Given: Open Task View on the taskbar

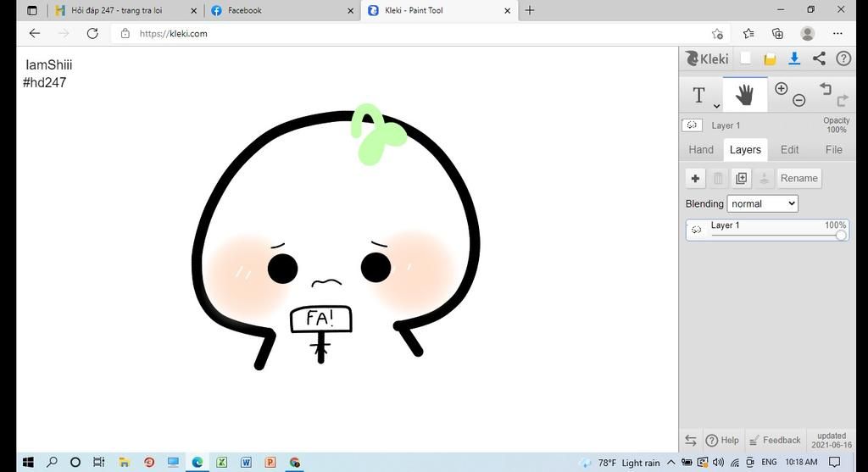Looking at the screenshot, I should [99, 462].
